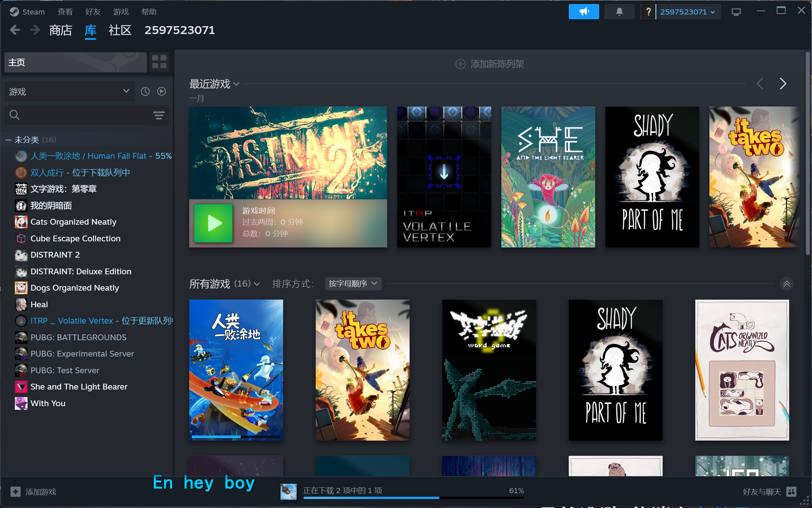Open the 好友 menu

(x=92, y=12)
